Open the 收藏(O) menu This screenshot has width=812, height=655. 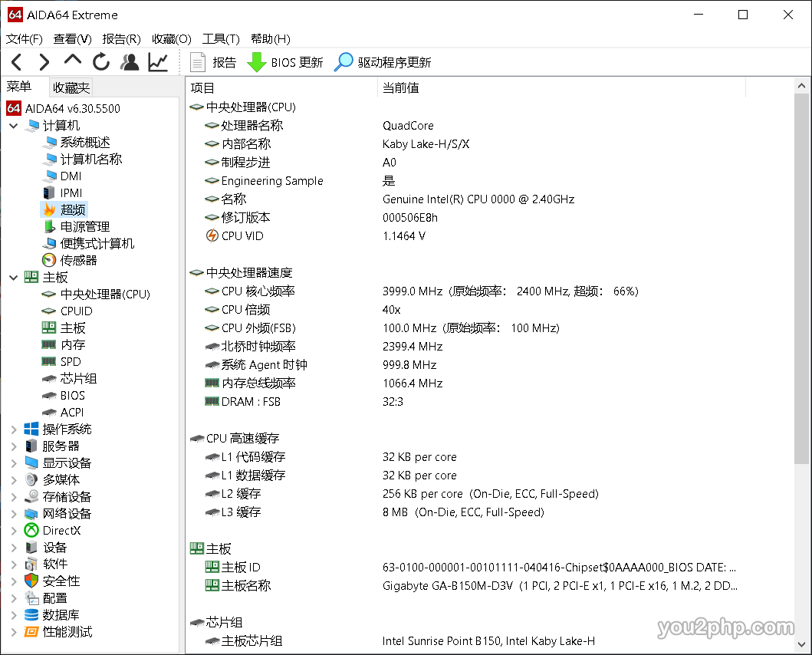[x=172, y=39]
